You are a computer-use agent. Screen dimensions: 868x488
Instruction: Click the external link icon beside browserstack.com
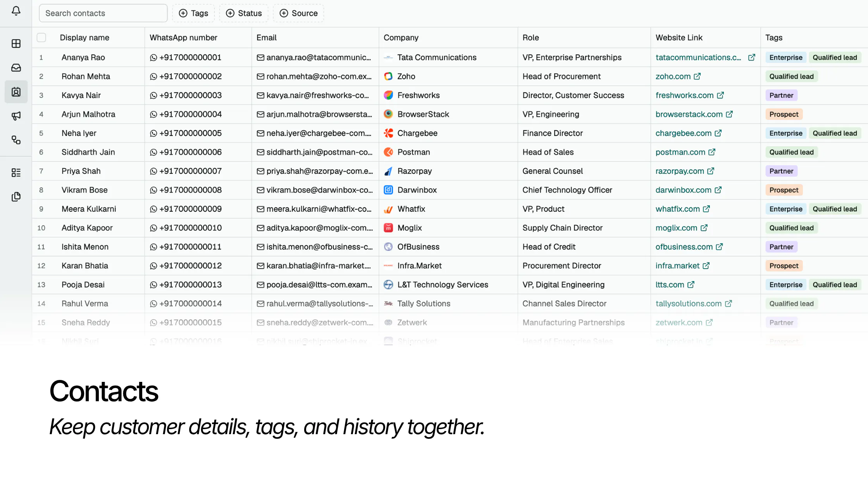729,114
